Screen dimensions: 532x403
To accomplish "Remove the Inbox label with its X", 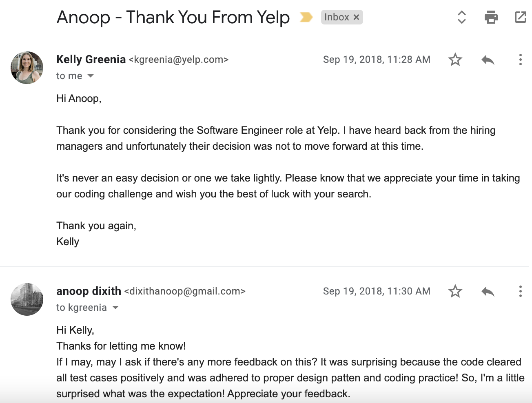I will [356, 17].
